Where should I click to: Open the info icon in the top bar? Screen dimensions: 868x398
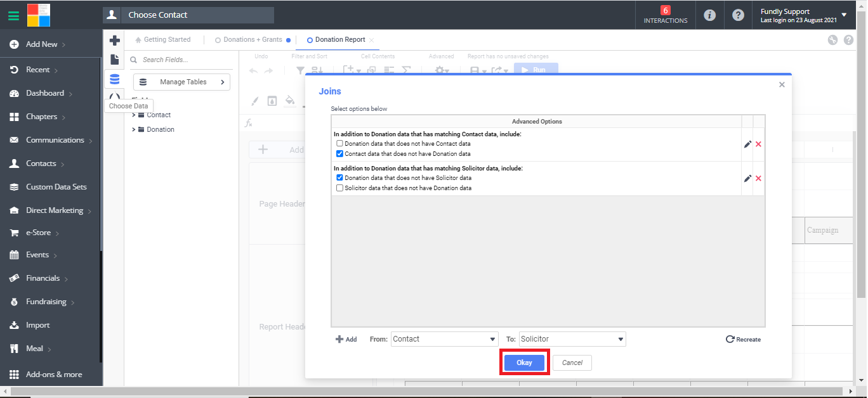tap(710, 15)
